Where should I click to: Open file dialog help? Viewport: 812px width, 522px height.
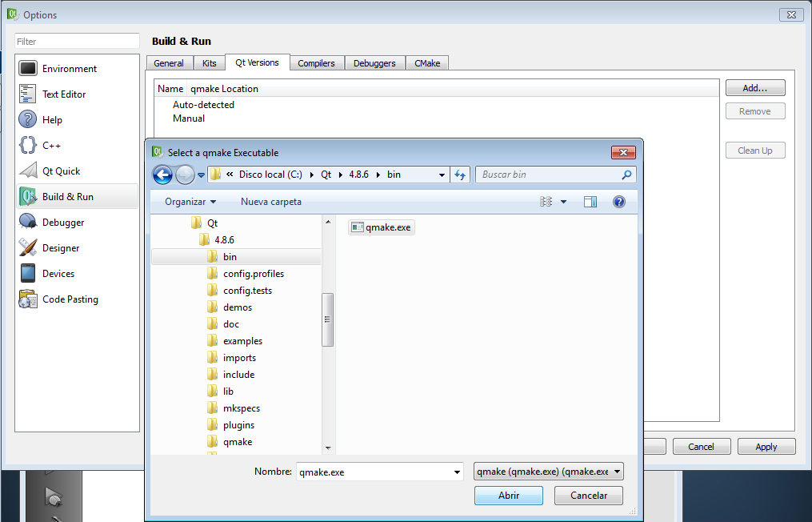click(x=619, y=202)
